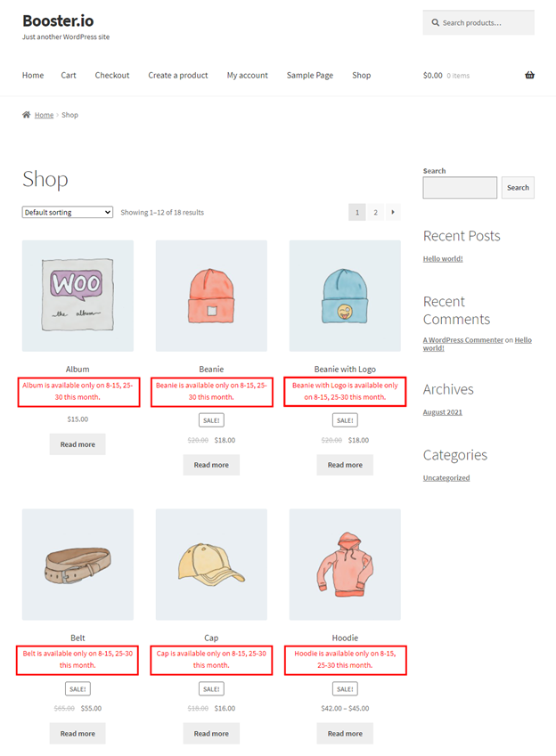Click the $0.00 cart total in header
Image resolution: width=556 pixels, height=756 pixels.
[432, 75]
